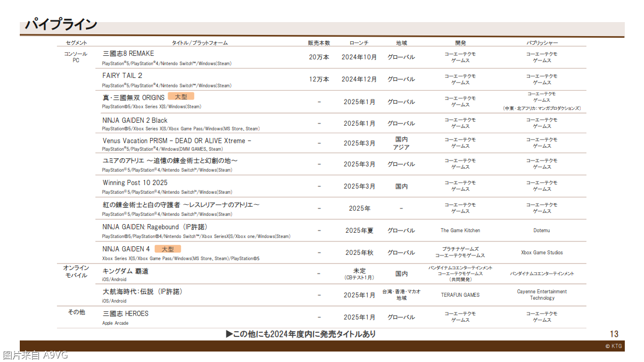Click the Dotemu publisher name

pyautogui.click(x=542, y=230)
